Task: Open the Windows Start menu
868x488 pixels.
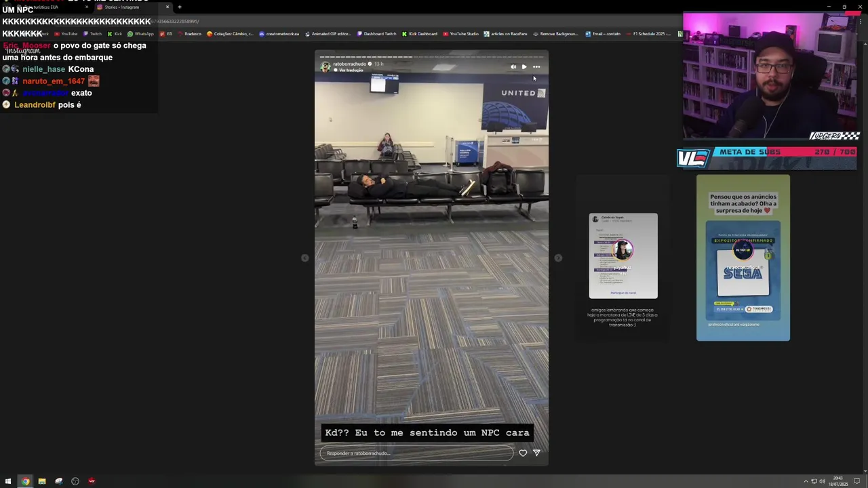Action: tap(8, 481)
